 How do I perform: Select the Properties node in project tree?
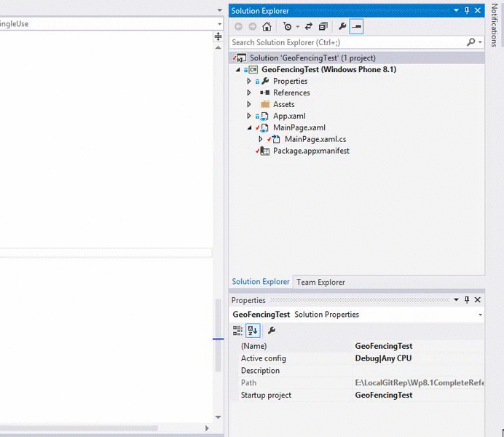[290, 81]
